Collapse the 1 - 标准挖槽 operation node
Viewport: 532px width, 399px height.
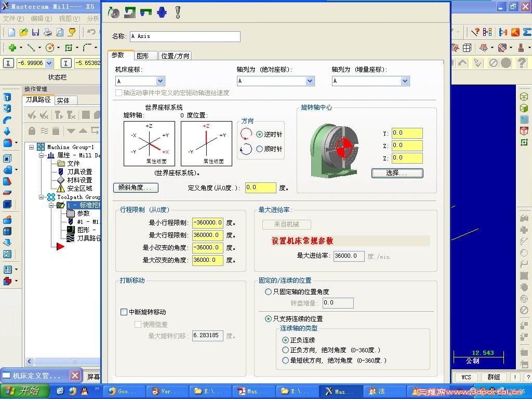(51, 205)
